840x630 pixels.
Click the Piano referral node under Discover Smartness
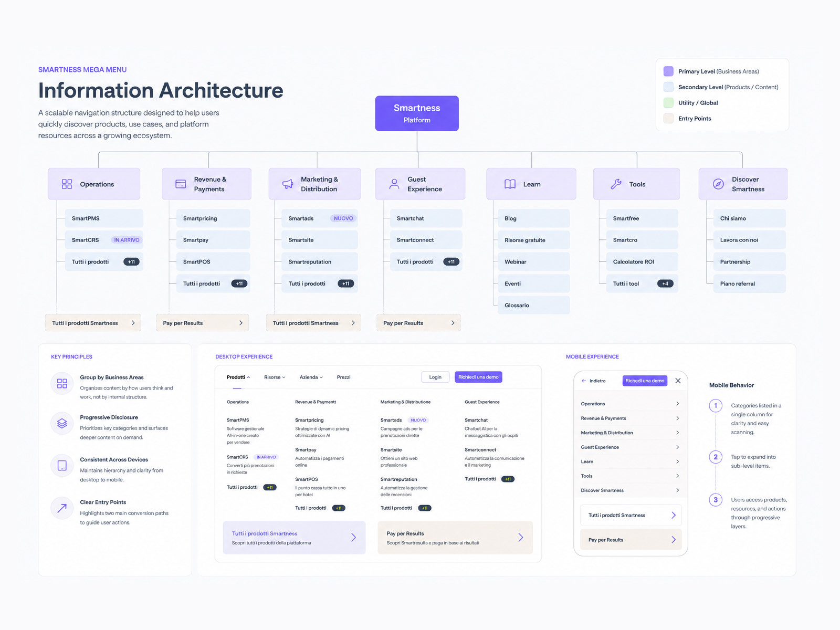point(749,283)
